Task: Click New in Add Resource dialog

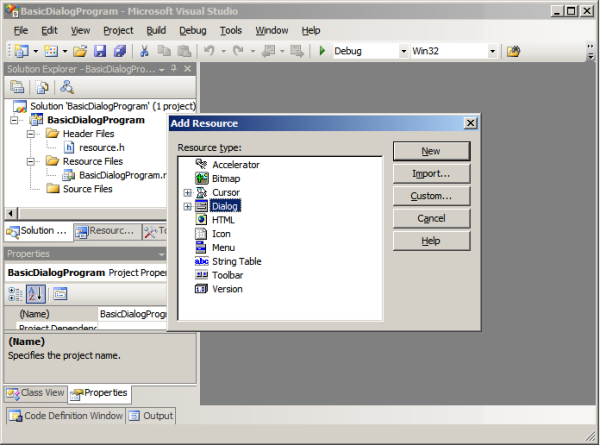Action: pyautogui.click(x=431, y=151)
